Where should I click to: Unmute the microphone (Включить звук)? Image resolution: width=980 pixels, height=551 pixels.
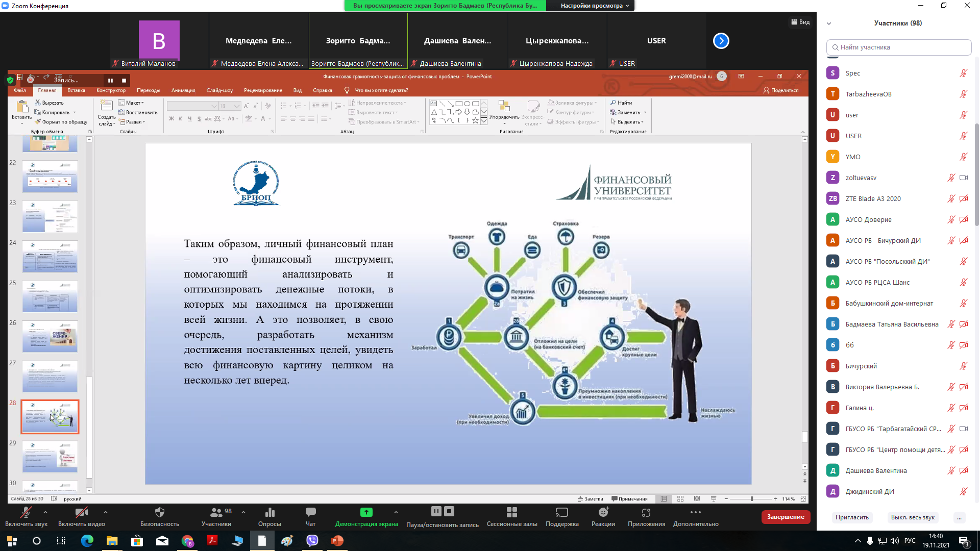pos(26,512)
